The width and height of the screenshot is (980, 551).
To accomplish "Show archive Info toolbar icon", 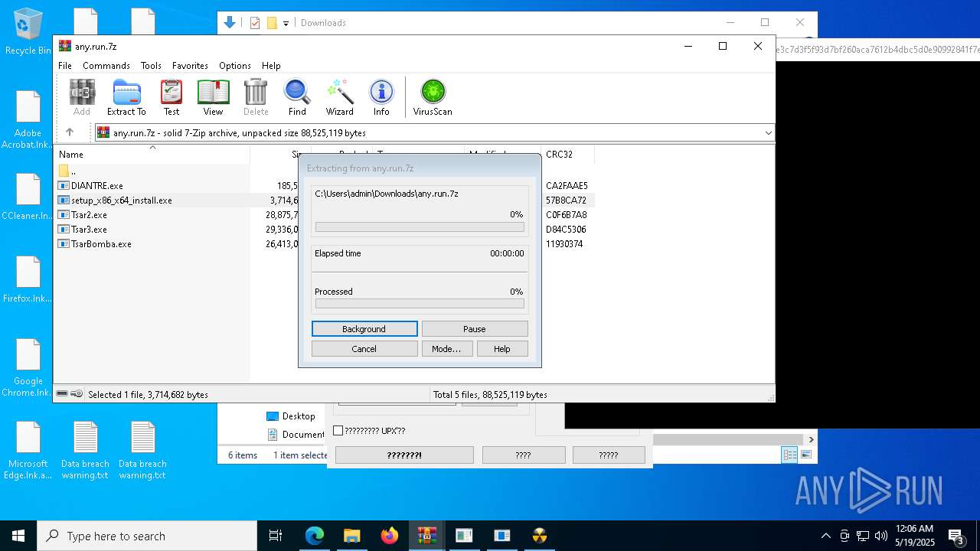I will [x=381, y=97].
